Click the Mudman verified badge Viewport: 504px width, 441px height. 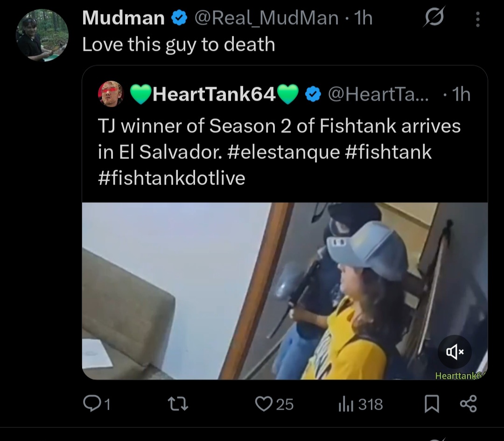[x=179, y=18]
